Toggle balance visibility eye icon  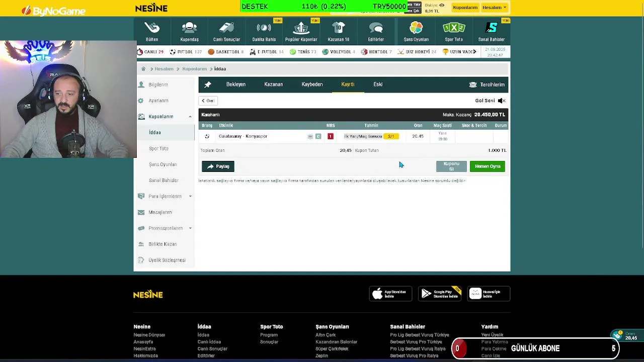(x=442, y=5)
